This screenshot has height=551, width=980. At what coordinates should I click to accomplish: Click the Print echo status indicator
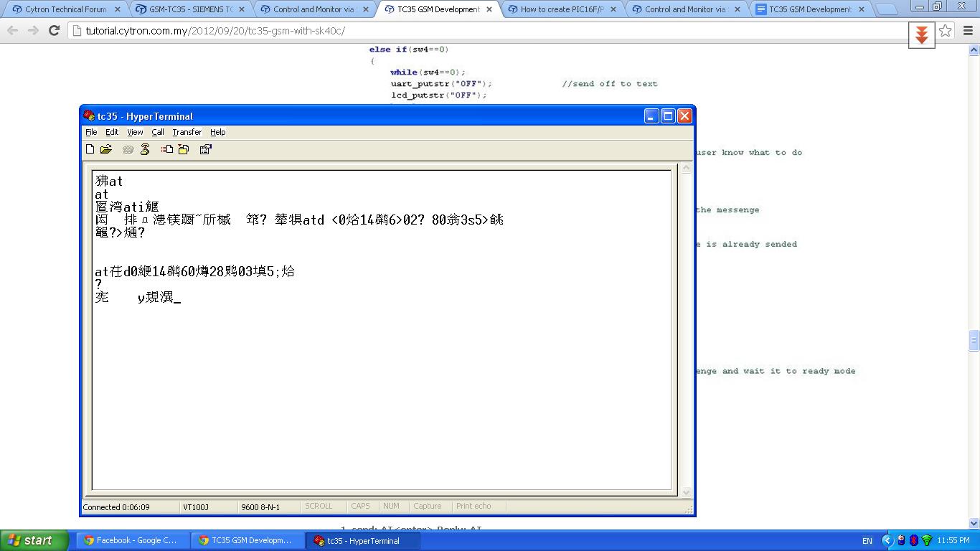click(x=473, y=506)
